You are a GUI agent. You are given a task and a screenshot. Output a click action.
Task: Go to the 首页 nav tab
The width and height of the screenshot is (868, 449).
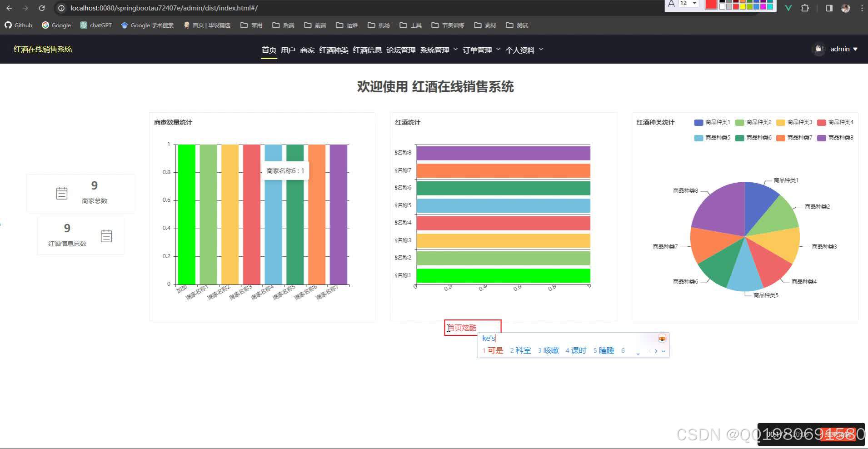(x=269, y=50)
